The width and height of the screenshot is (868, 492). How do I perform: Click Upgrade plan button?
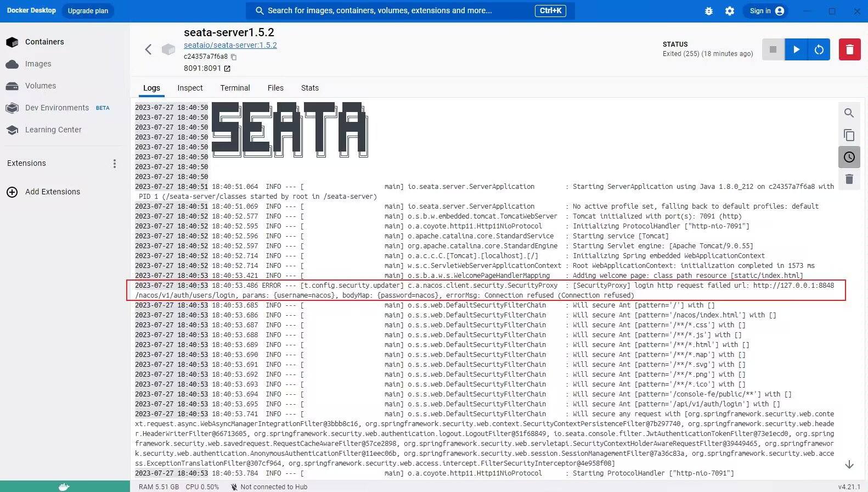[x=88, y=11]
